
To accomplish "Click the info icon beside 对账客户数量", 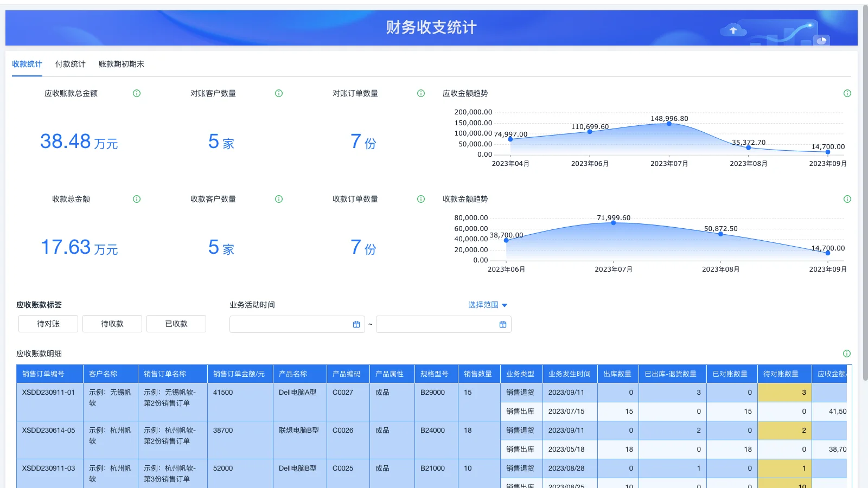I will (278, 93).
